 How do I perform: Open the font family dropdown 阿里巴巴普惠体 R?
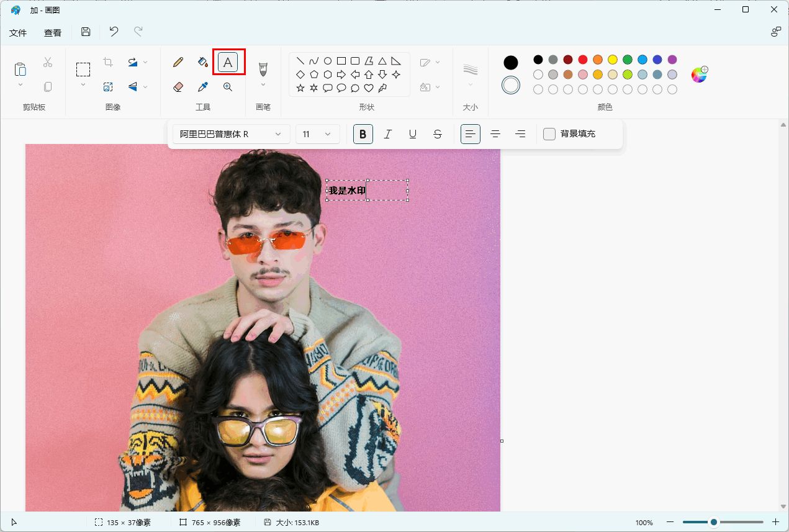[x=231, y=134]
